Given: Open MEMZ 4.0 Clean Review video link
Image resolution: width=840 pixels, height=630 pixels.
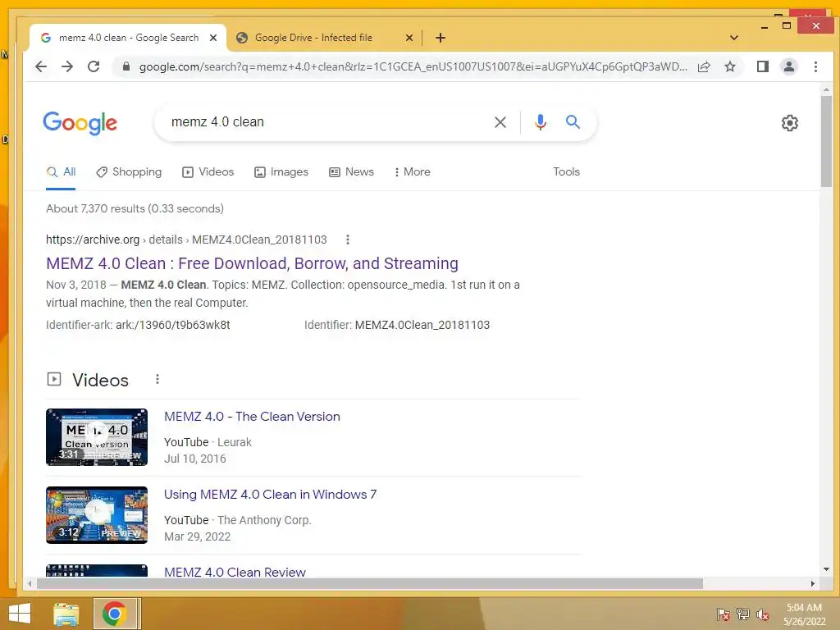Looking at the screenshot, I should [x=235, y=572].
